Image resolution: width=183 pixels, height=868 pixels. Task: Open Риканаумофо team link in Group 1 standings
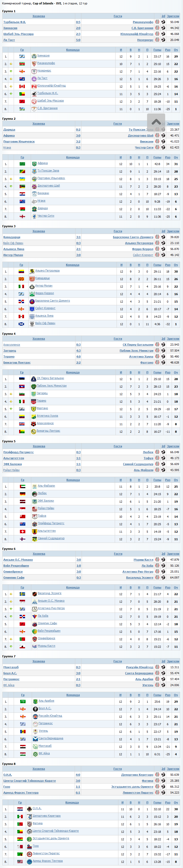46,63
